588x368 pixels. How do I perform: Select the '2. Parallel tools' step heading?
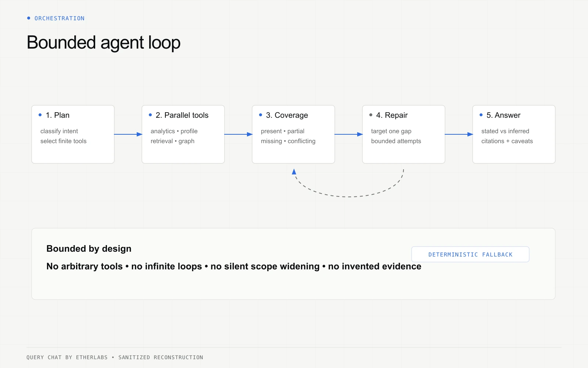(x=182, y=115)
